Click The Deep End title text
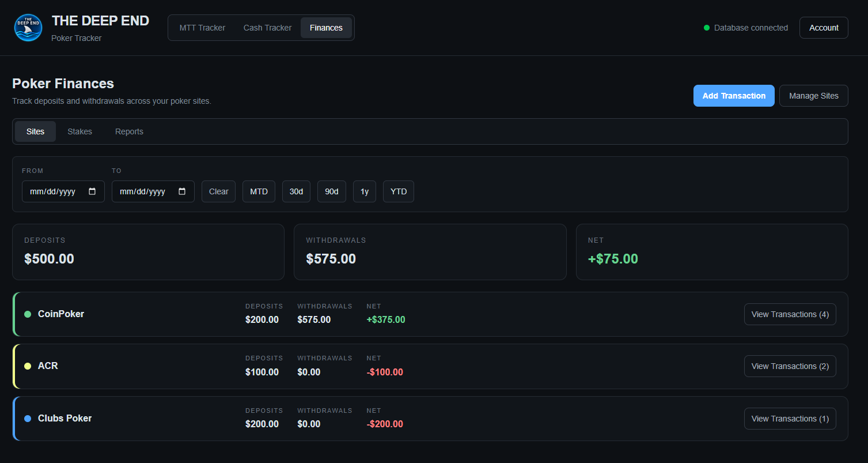The image size is (868, 463). pyautogui.click(x=100, y=21)
